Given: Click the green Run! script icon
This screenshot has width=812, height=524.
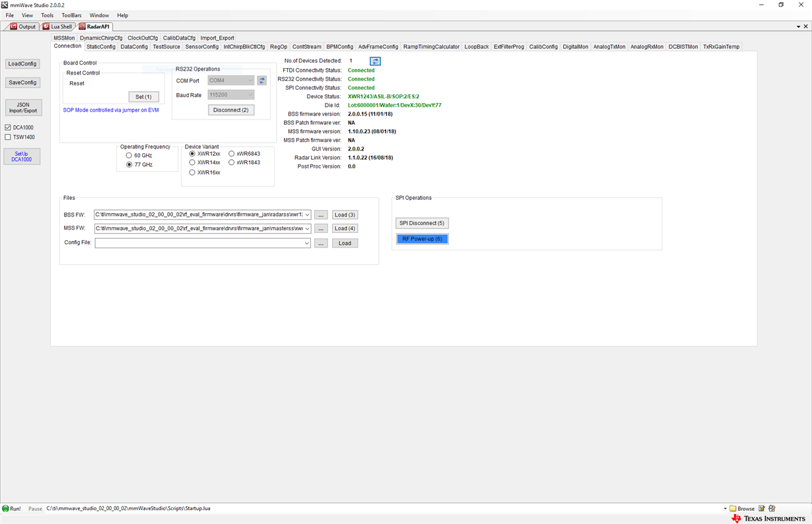Looking at the screenshot, I should coord(6,509).
